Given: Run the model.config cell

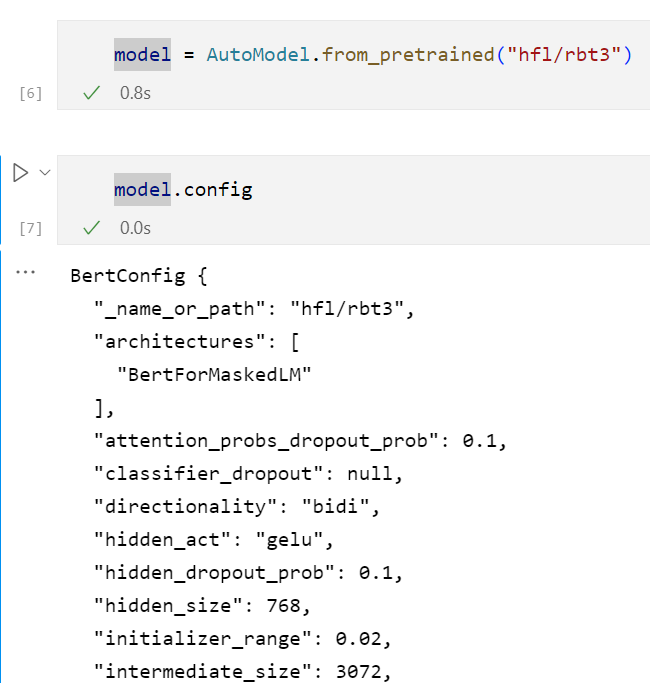Looking at the screenshot, I should coord(20,173).
